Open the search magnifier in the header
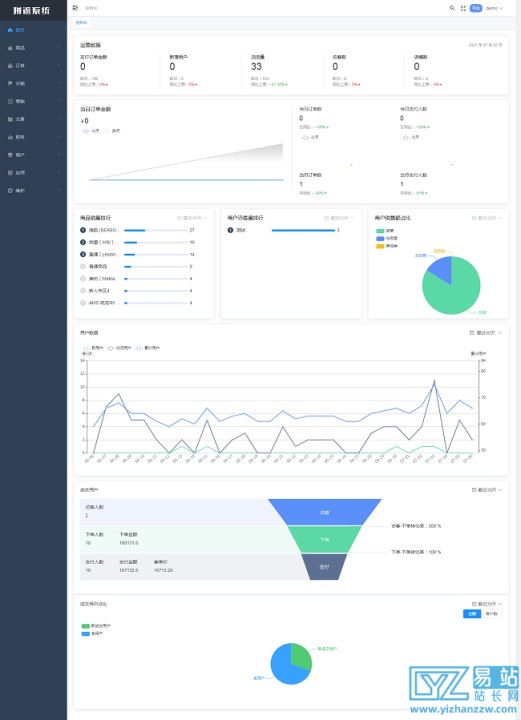Screen dimensions: 521x720 pyautogui.click(x=452, y=8)
